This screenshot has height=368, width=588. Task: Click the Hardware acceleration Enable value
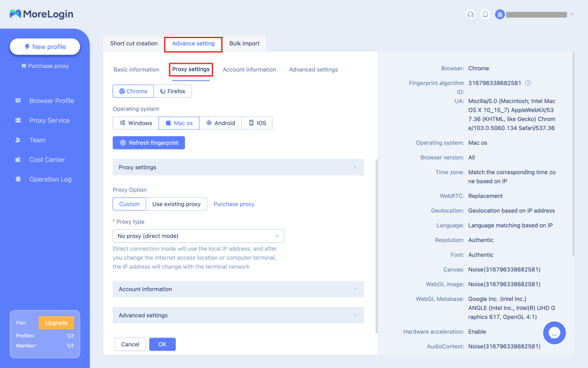click(x=477, y=332)
